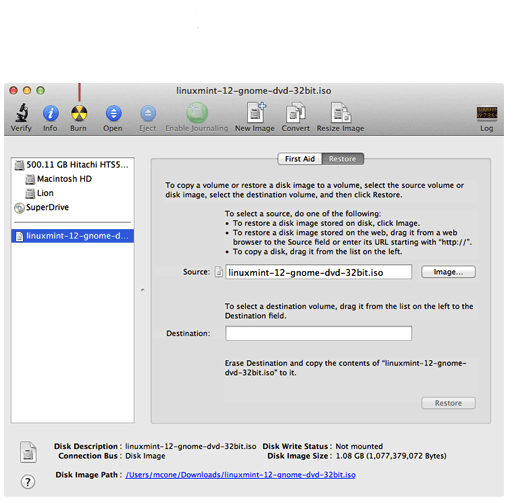Click the Open toolbar icon
Image resolution: width=507 pixels, height=500 pixels.
113,113
